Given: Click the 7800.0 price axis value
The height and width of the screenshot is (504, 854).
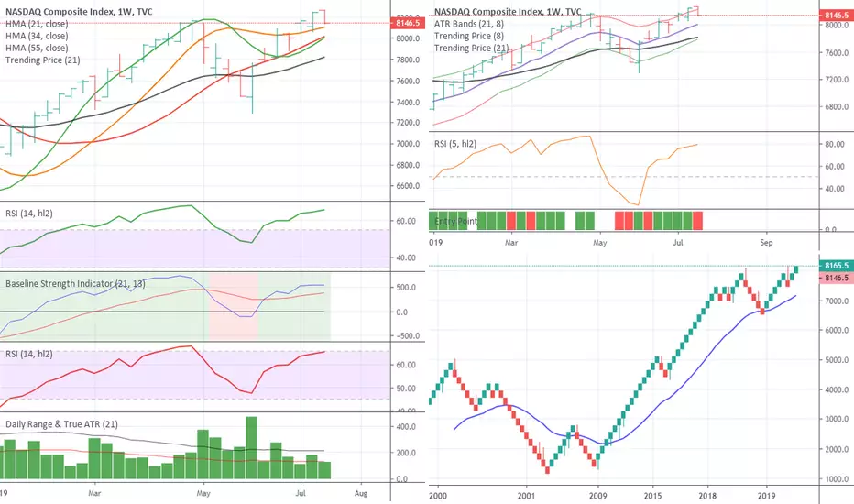Looking at the screenshot, I should [408, 60].
